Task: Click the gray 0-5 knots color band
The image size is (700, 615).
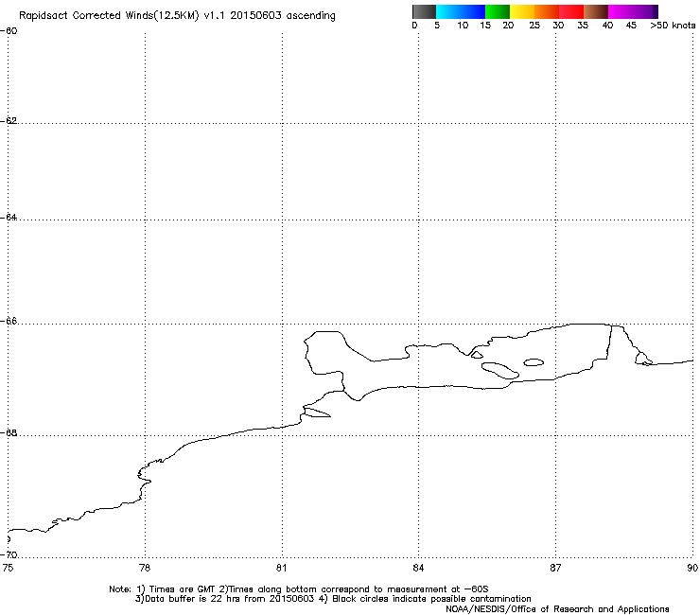Action: [x=424, y=11]
